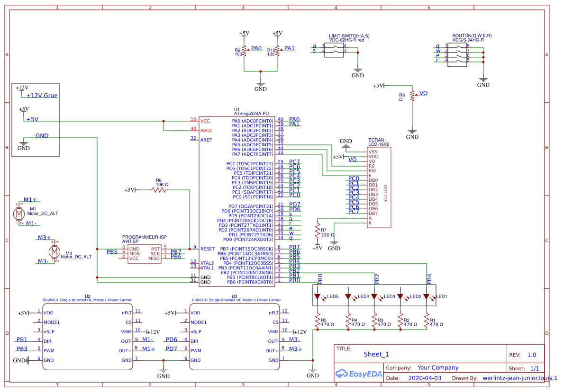
Task: Select the U2 DRV8801 motor driver block
Action: click(87, 336)
